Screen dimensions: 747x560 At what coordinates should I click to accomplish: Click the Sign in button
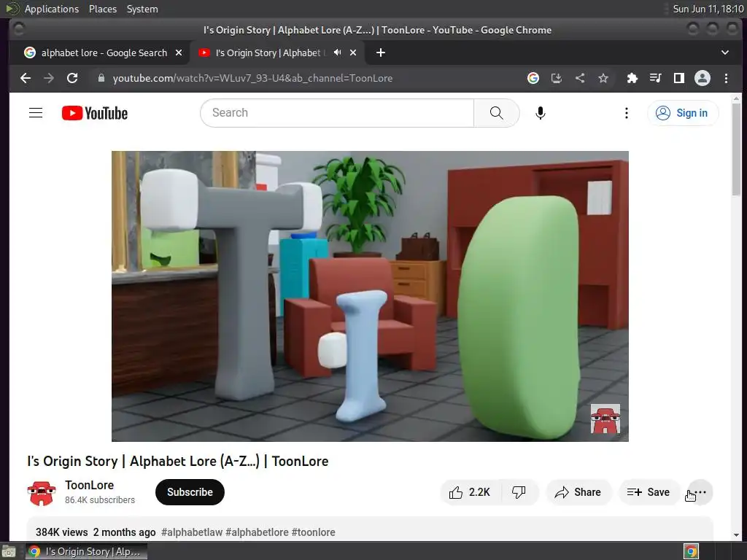click(682, 113)
